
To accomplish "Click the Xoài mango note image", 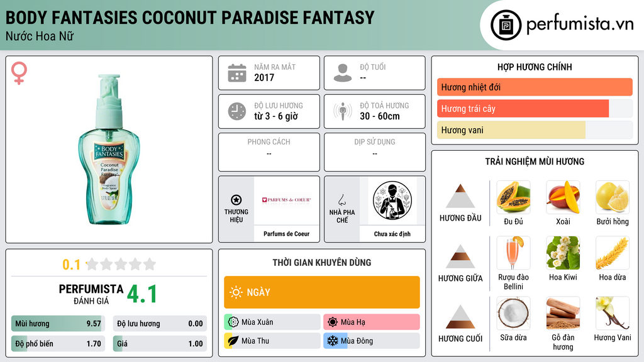I will pos(563,197).
